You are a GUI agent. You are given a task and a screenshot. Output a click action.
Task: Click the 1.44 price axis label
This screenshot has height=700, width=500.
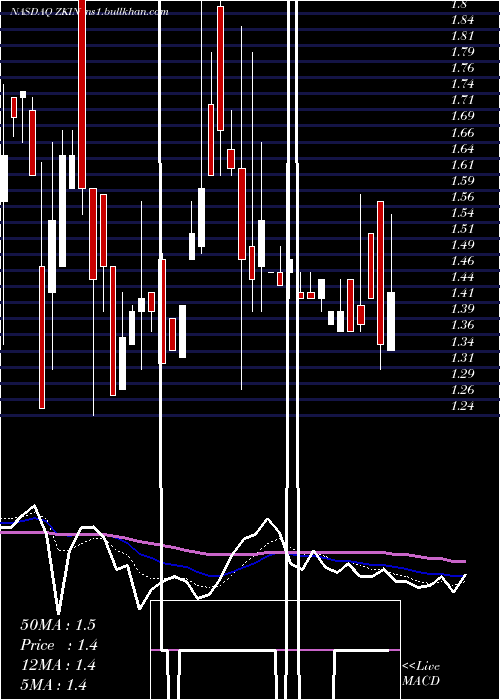tap(462, 277)
